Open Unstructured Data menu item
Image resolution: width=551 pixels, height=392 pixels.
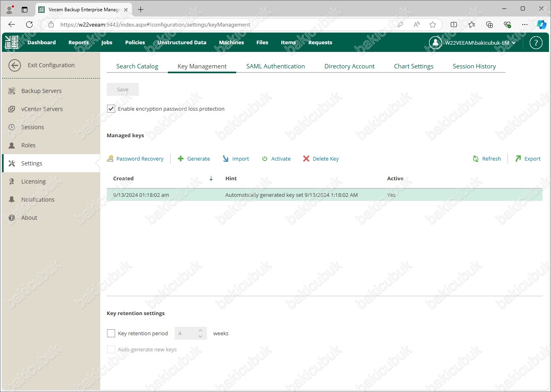click(182, 42)
